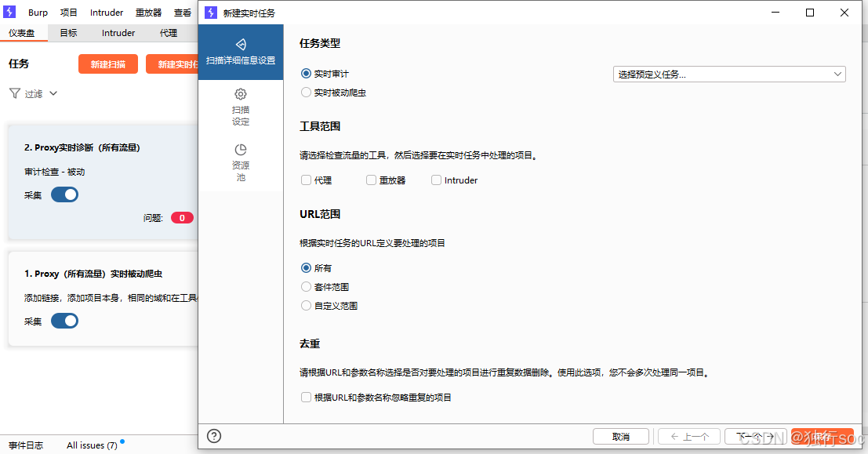The width and height of the screenshot is (868, 454).
Task: Switch to the 代理 tab
Action: tap(169, 33)
